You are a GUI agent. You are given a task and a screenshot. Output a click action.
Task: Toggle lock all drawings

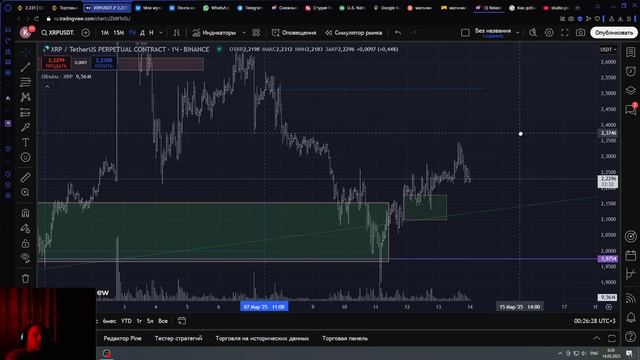click(x=25, y=243)
